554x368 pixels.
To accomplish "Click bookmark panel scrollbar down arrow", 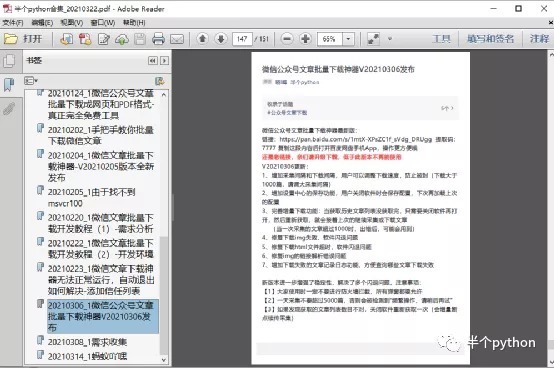I will pos(164,360).
